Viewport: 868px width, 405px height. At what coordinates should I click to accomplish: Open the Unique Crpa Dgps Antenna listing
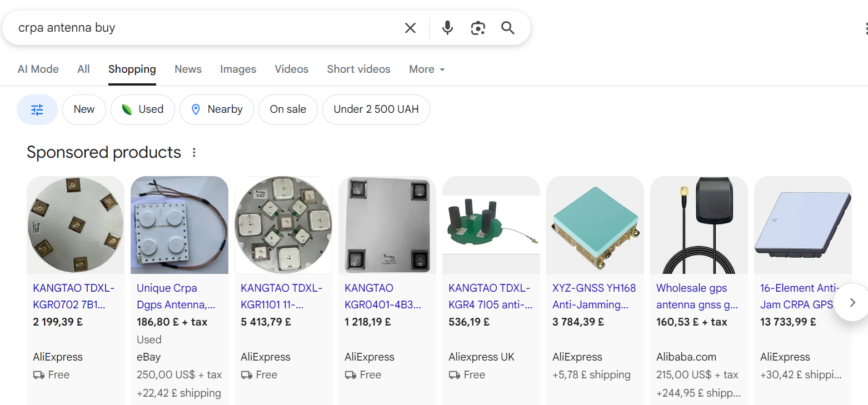click(x=176, y=296)
